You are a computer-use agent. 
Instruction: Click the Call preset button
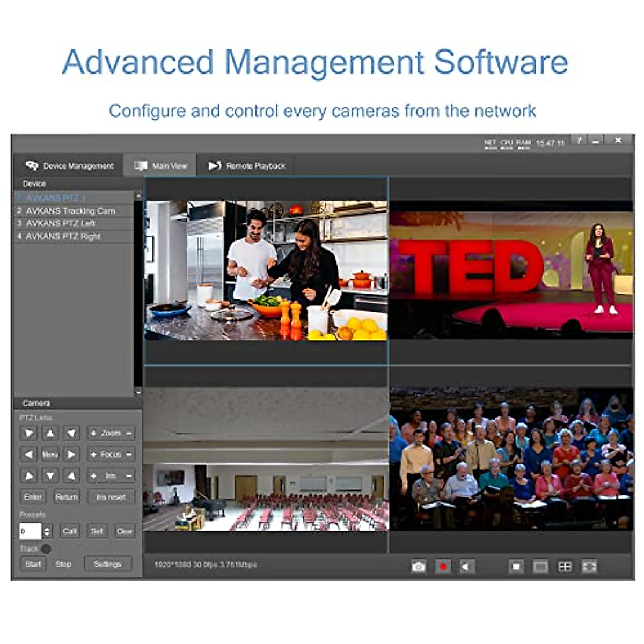pos(70,531)
